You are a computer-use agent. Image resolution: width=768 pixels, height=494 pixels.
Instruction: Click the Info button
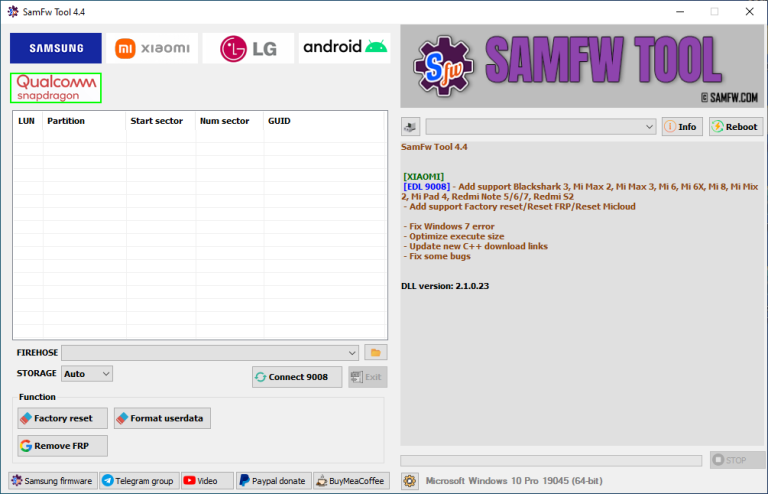click(682, 127)
